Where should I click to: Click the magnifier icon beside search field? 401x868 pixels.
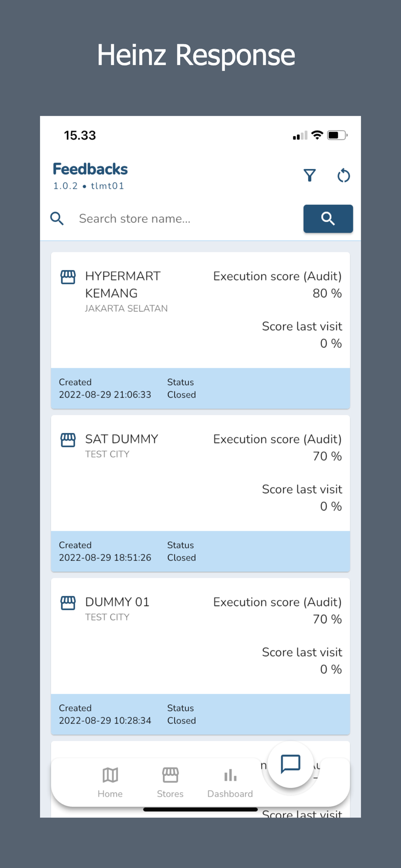(x=57, y=219)
